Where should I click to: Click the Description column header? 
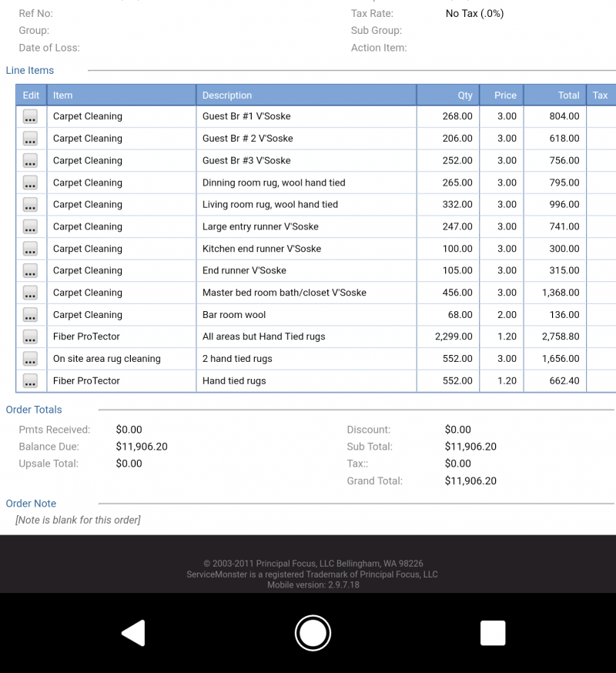[227, 95]
